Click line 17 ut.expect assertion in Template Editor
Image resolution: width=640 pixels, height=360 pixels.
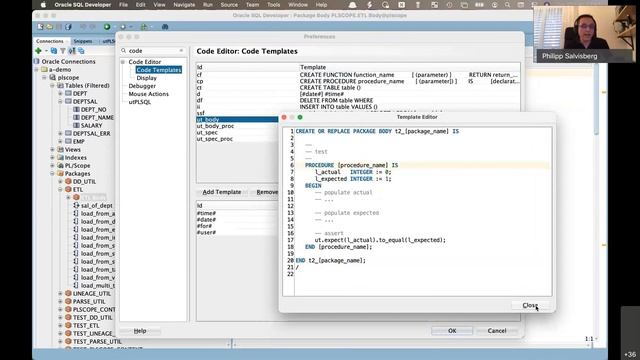coord(380,240)
